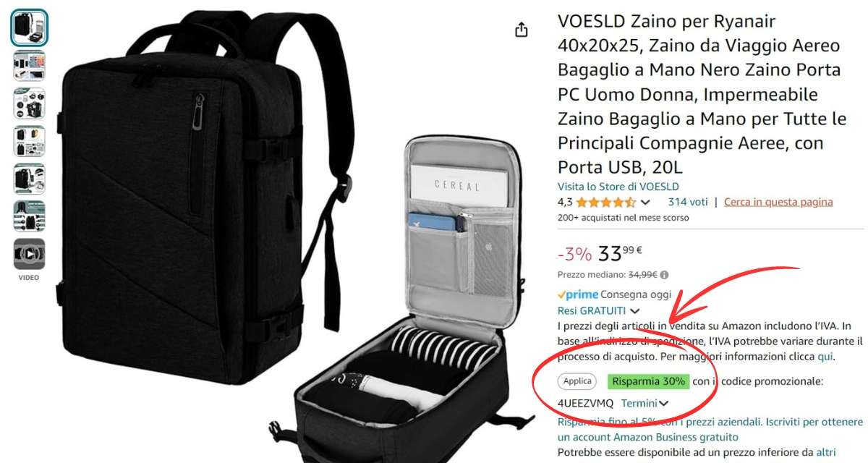Click the info icon next to Prezzo mediano
Image resolution: width=868 pixels, height=463 pixels.
(664, 275)
